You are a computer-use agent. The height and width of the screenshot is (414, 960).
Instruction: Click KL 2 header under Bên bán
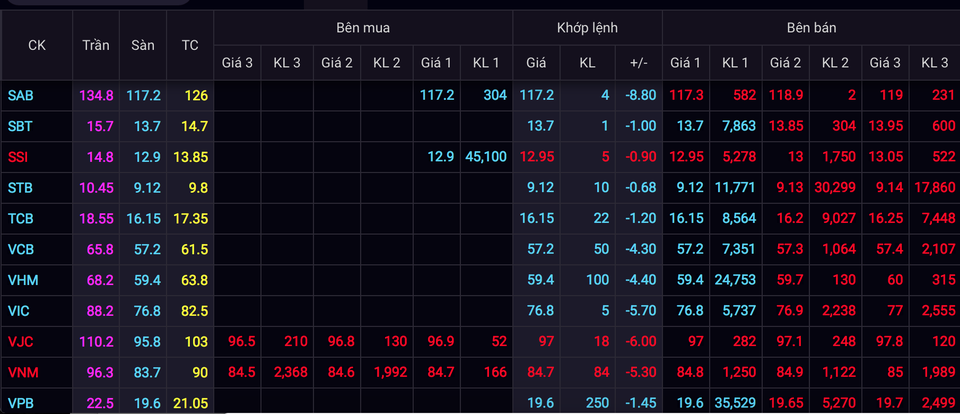[x=835, y=62]
